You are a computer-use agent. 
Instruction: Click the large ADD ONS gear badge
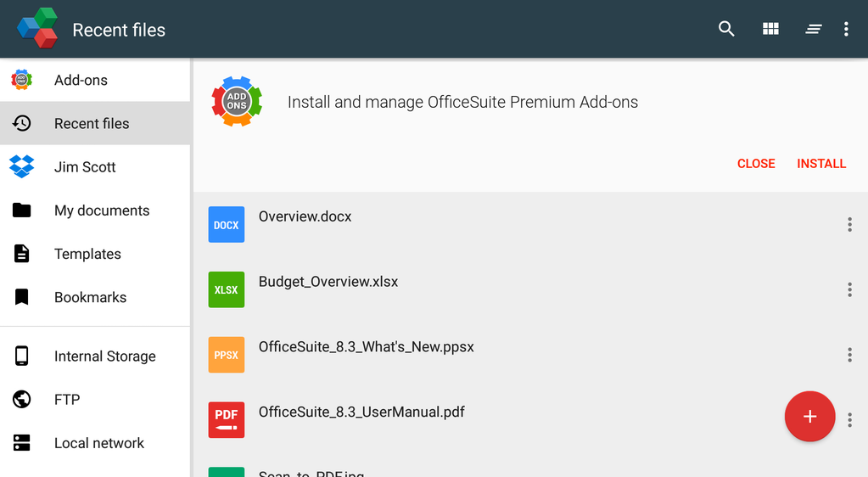(237, 101)
